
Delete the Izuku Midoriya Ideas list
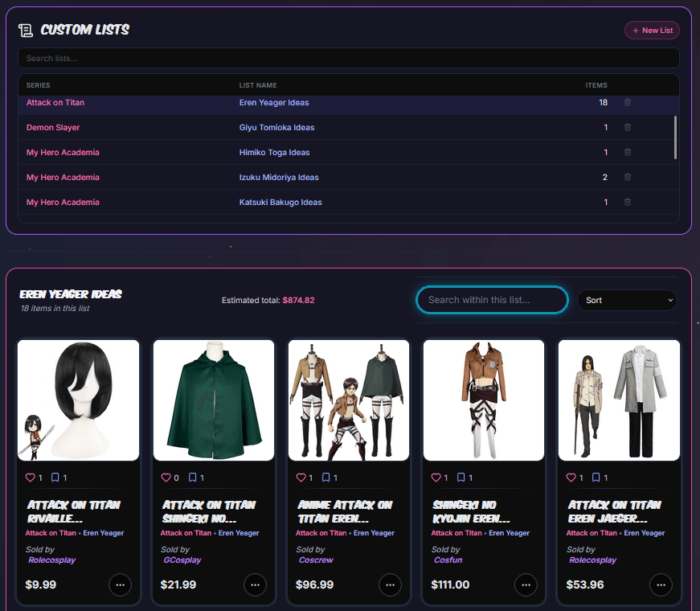point(627,178)
